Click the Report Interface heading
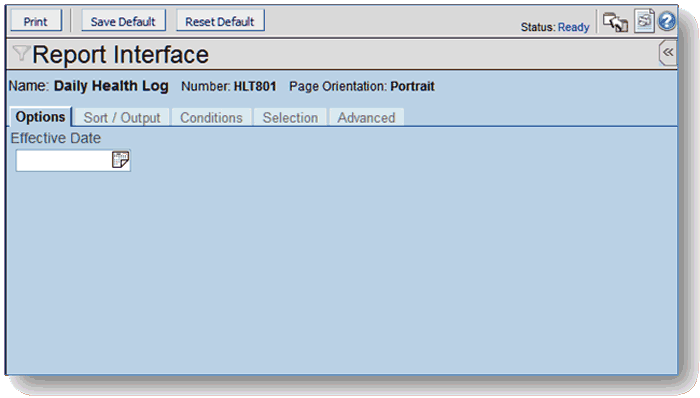The image size is (700, 398). tap(121, 54)
